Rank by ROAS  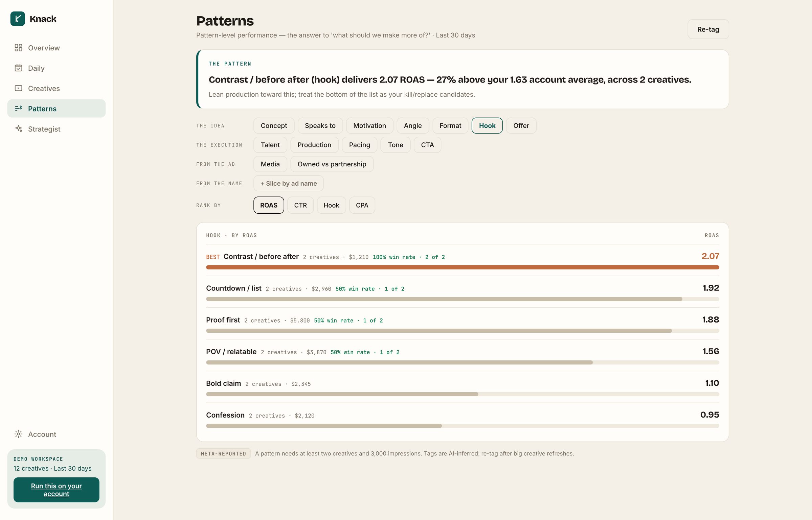tap(269, 205)
